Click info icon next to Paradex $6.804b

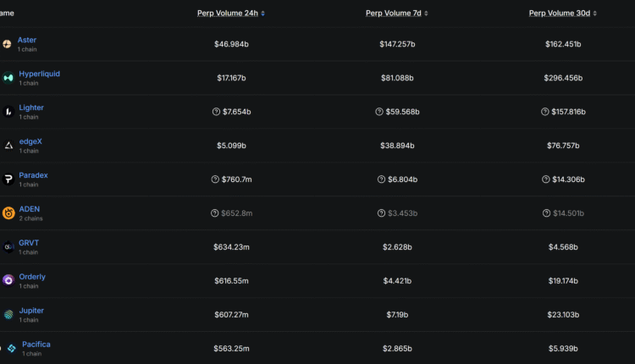(379, 179)
